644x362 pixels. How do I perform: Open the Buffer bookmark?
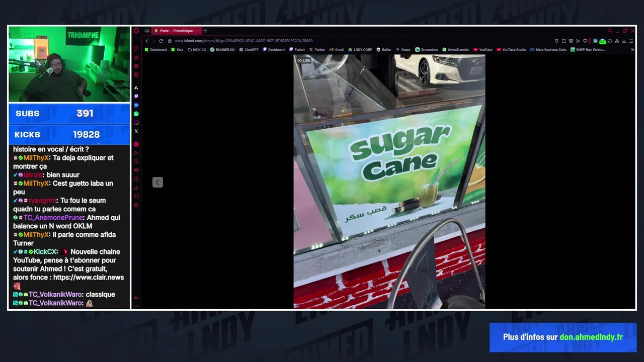384,50
